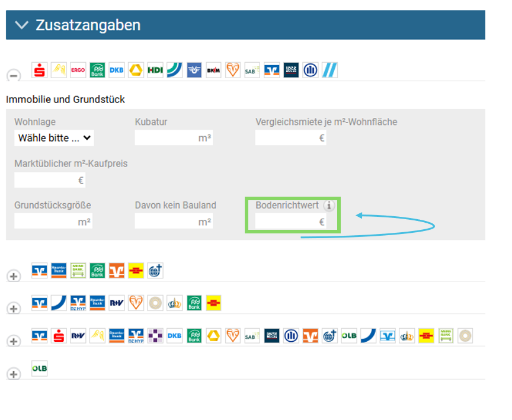The width and height of the screenshot is (512, 420).
Task: Click the 'Wohnlage' label
Action: [x=35, y=121]
